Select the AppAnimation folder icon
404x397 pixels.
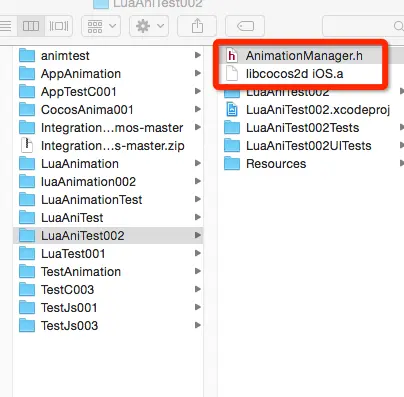27,73
